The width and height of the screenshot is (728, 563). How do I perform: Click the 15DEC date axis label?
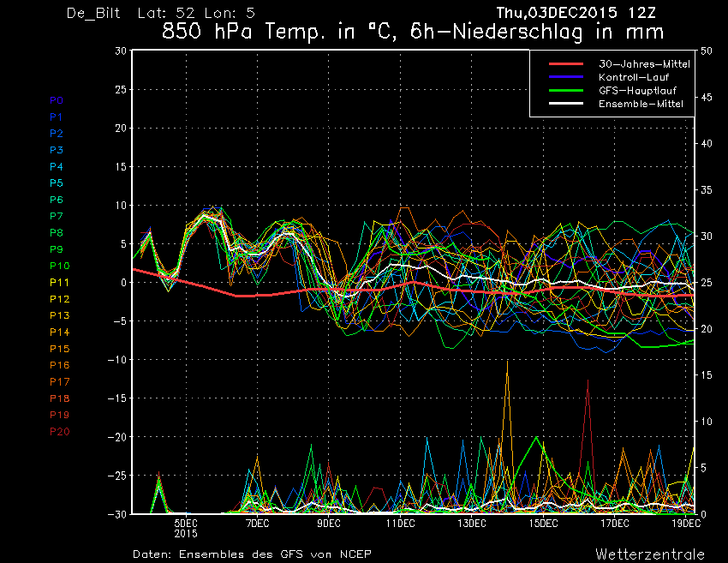543,524
